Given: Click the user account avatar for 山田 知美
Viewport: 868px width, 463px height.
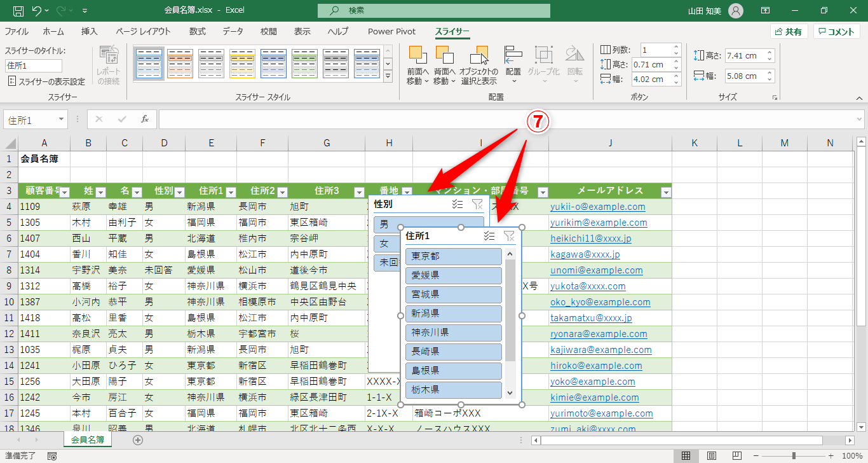Looking at the screenshot, I should 735,11.
